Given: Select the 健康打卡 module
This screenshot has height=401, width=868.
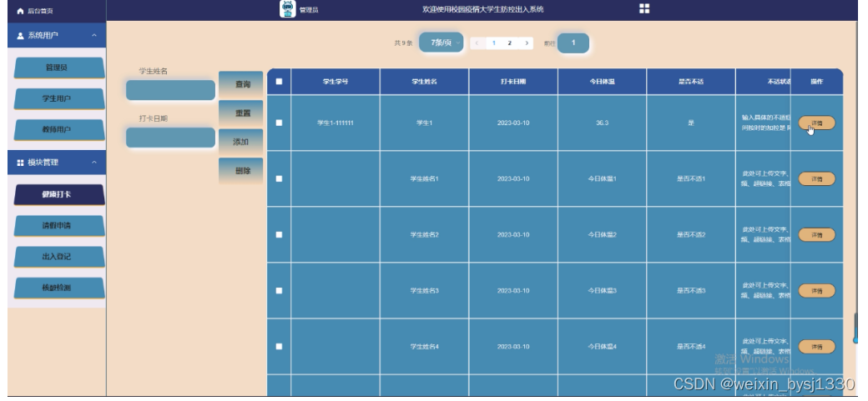Looking at the screenshot, I should [59, 194].
